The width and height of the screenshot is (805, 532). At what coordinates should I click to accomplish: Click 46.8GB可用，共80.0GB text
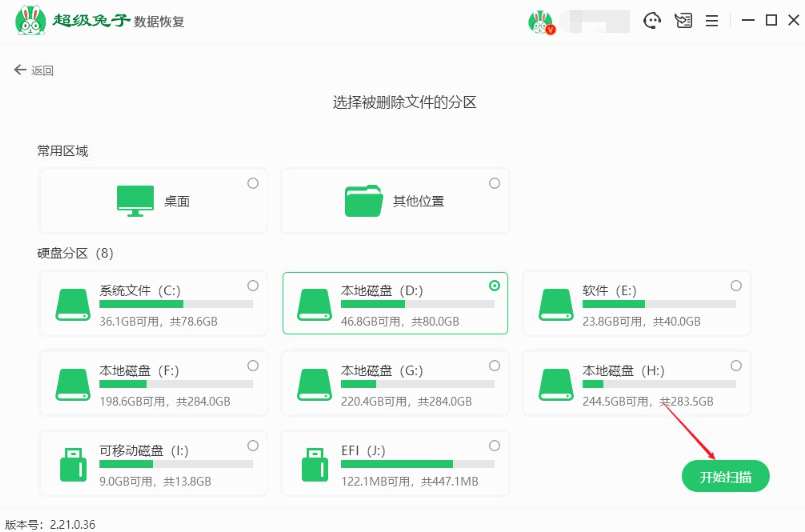400,322
